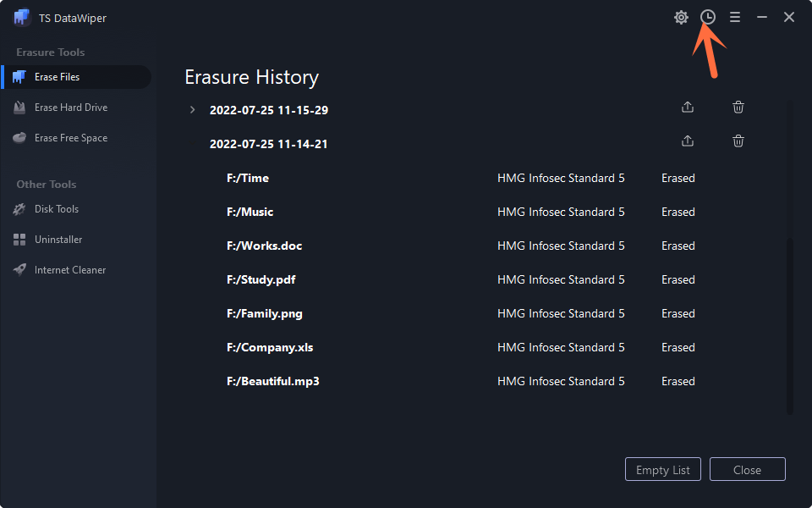Click the TS DataWiper logo icon

pos(22,18)
